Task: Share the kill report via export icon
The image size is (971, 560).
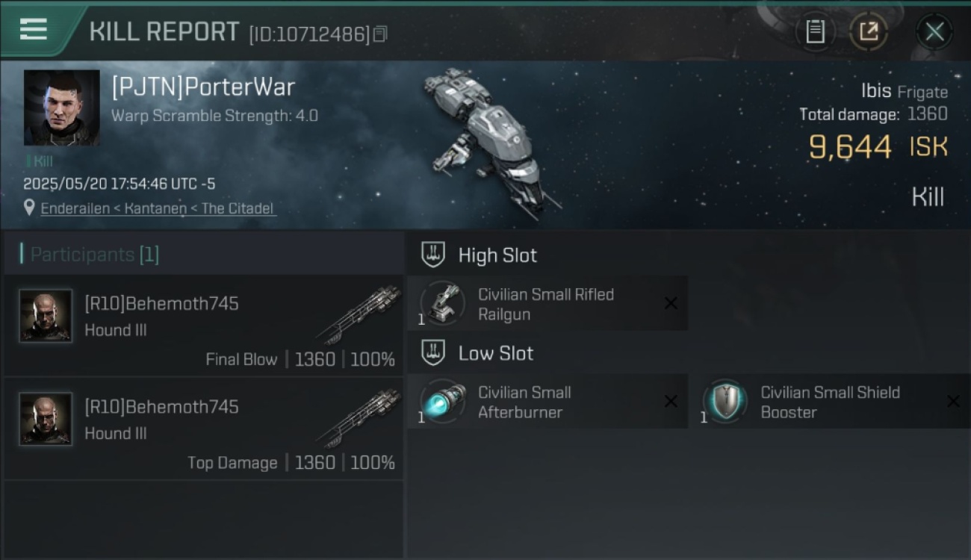Action: coord(869,32)
